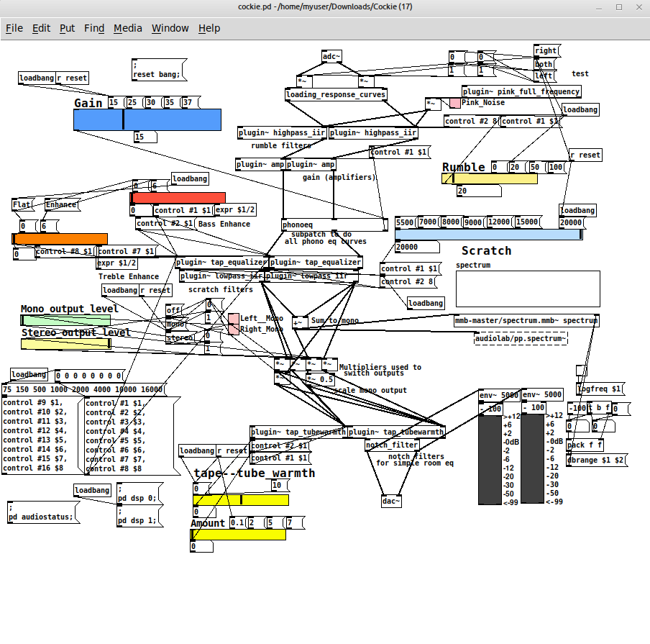Image resolution: width=650 pixels, height=644 pixels.
Task: Click the red Bass Enhance slider
Action: point(178,197)
